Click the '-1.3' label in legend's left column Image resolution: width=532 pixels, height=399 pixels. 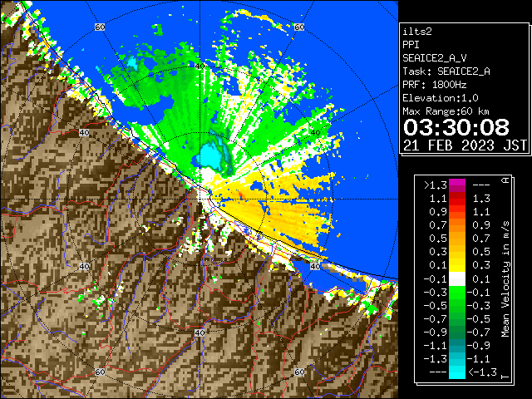click(436, 359)
